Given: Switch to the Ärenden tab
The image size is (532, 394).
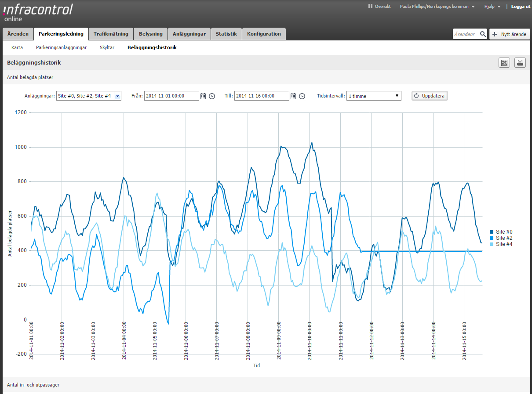Looking at the screenshot, I should click(18, 34).
